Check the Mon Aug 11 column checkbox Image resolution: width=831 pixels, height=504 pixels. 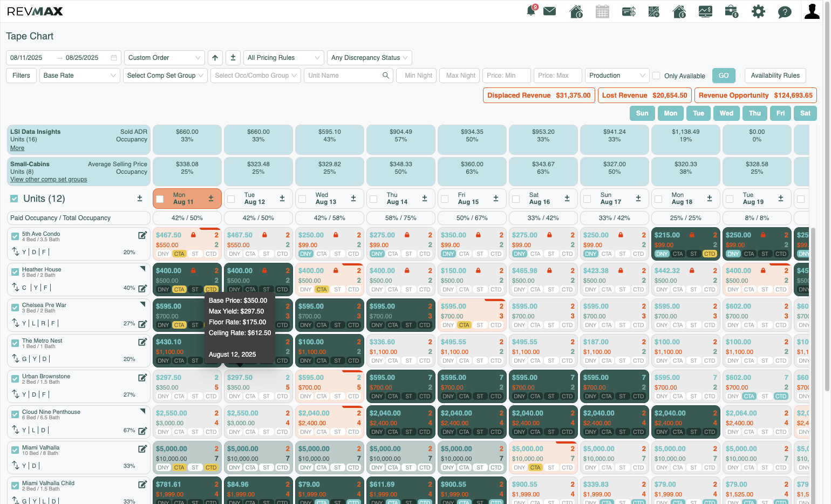160,199
